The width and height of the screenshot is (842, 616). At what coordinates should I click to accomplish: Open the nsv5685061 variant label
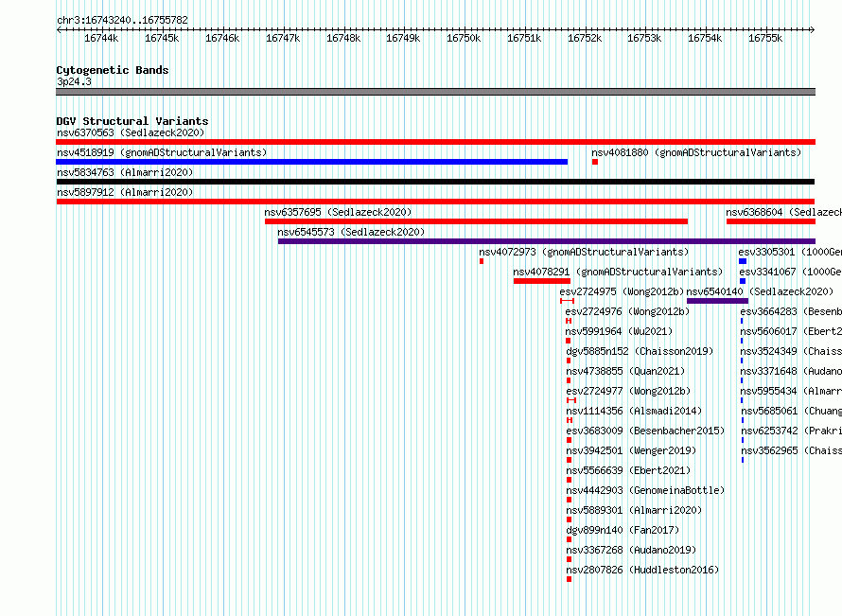(792, 411)
